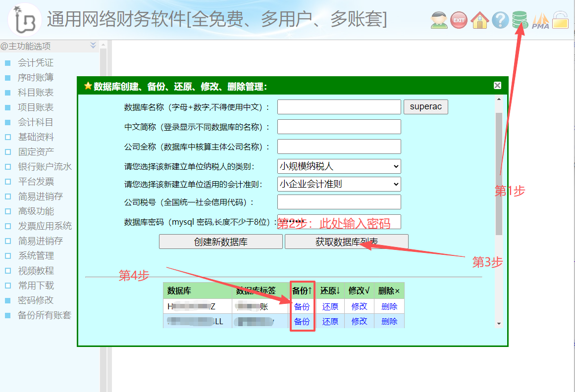Click 删除 link in second database row

(x=389, y=321)
